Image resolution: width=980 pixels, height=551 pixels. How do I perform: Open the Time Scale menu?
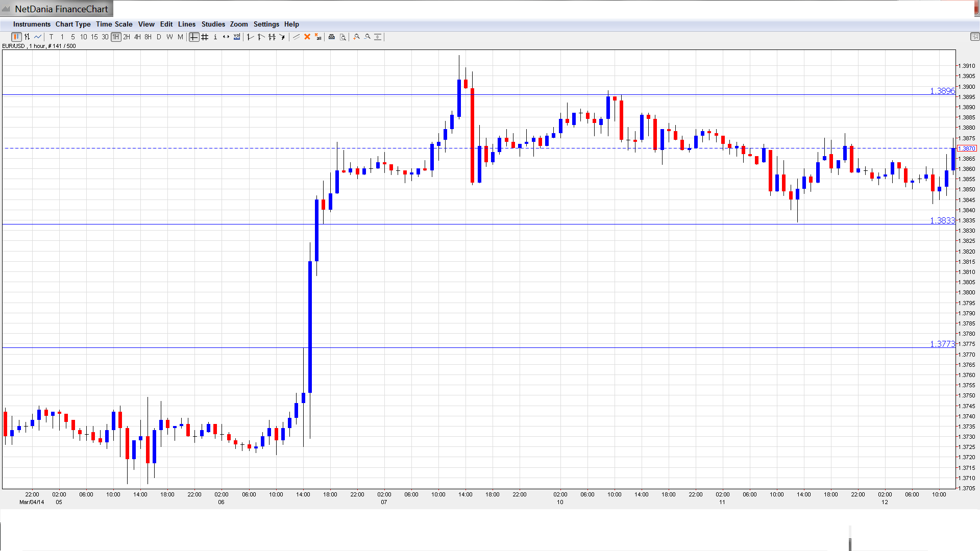point(114,24)
